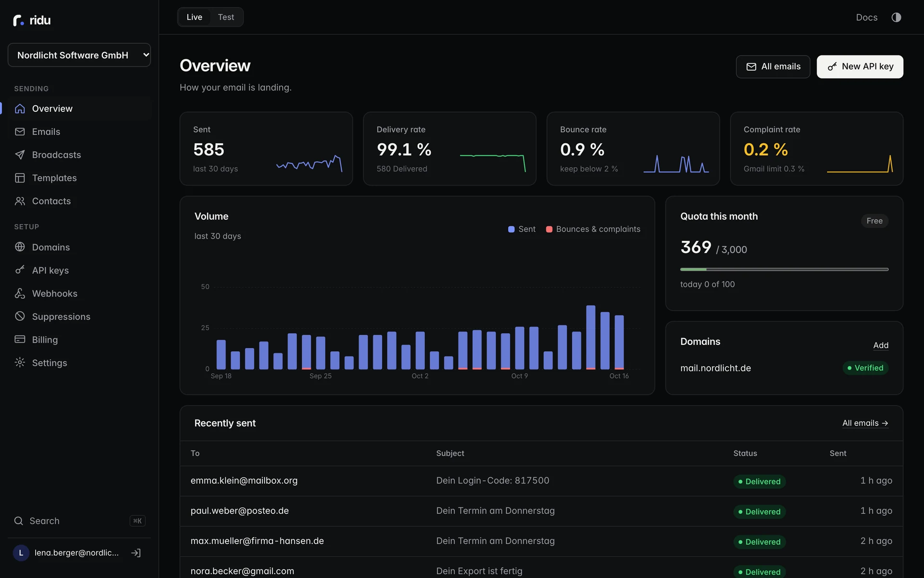Click the user avatar letter L

(21, 553)
